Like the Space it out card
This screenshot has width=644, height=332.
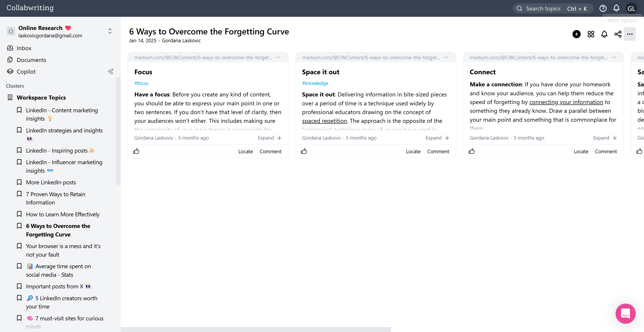click(x=304, y=151)
